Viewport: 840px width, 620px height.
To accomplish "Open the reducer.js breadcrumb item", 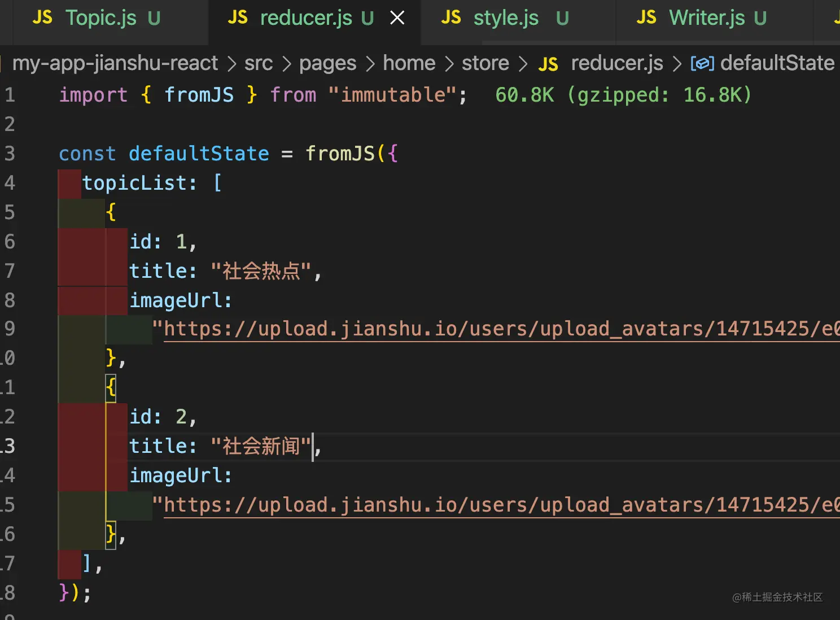I will [617, 63].
